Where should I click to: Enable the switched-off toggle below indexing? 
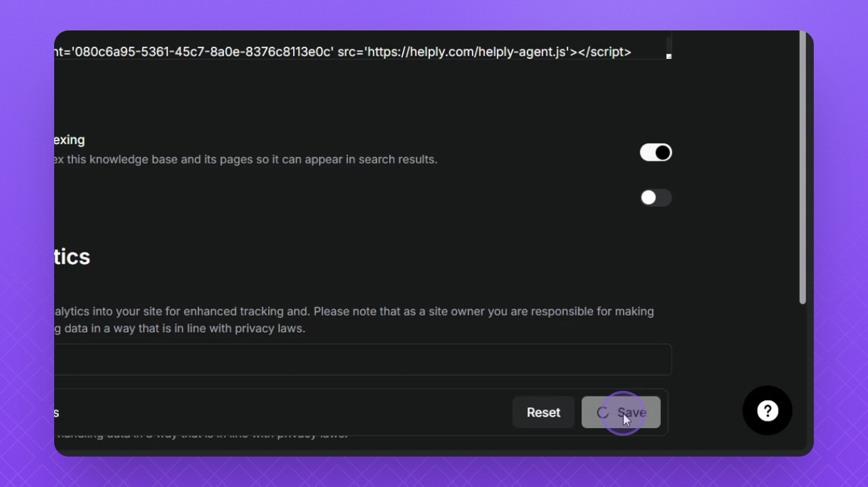[655, 198]
